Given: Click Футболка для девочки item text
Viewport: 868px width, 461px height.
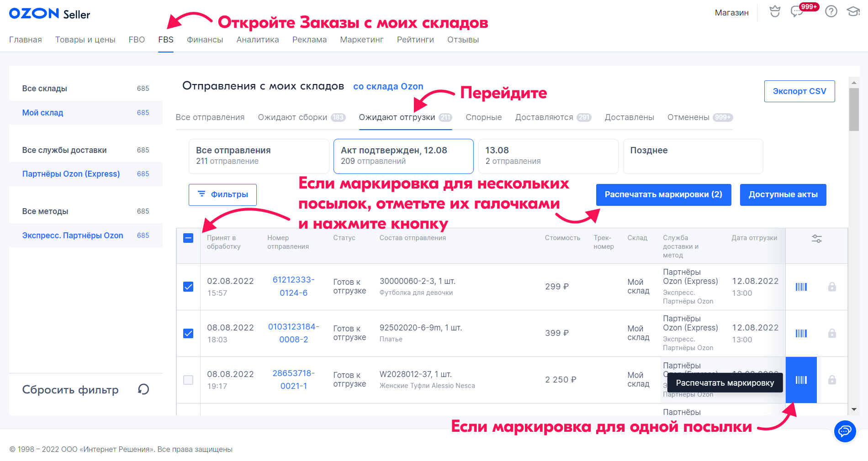Looking at the screenshot, I should point(416,293).
